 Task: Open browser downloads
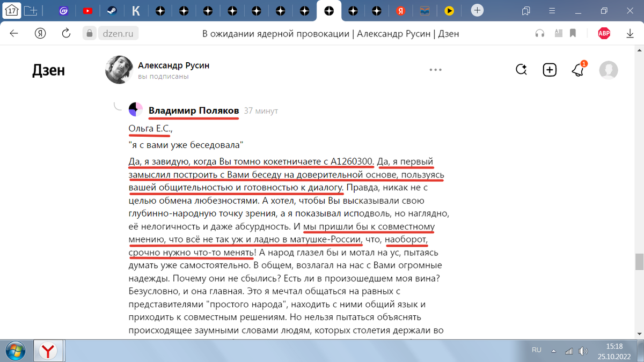pyautogui.click(x=630, y=33)
